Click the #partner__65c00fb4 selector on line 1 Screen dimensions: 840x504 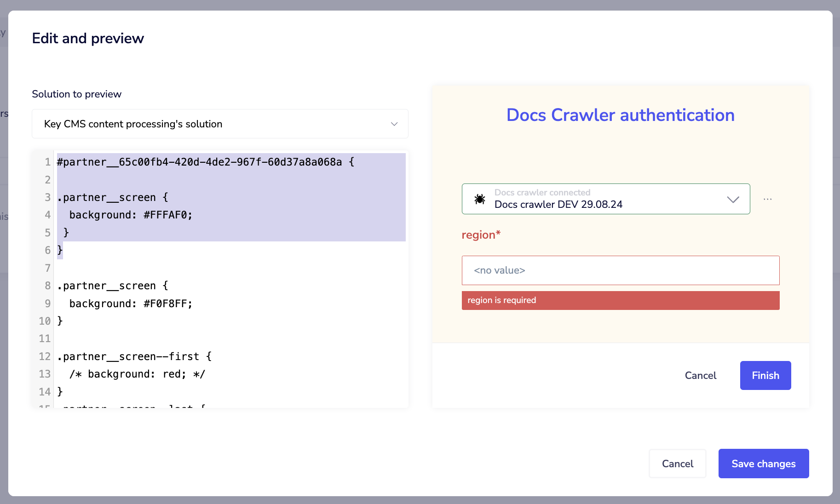[199, 162]
